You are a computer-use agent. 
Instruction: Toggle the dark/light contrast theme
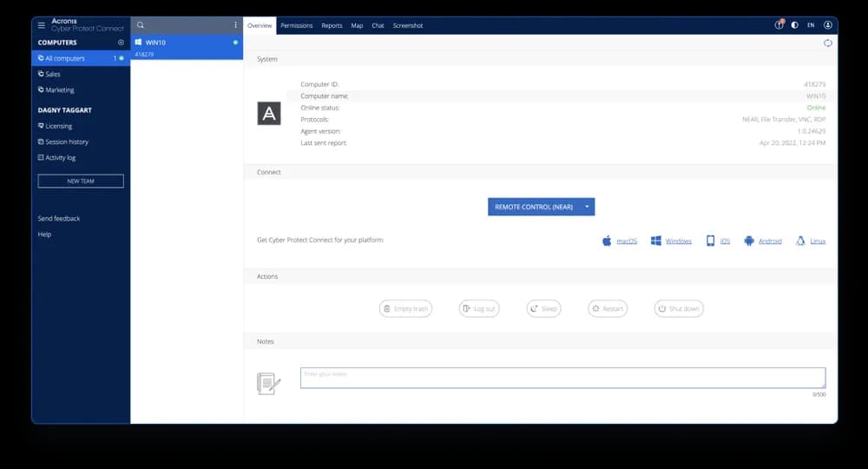794,25
